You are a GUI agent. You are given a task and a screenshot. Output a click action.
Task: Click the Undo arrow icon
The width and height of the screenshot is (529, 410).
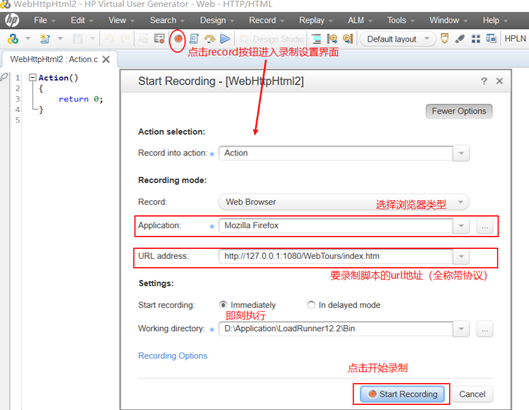click(x=109, y=39)
